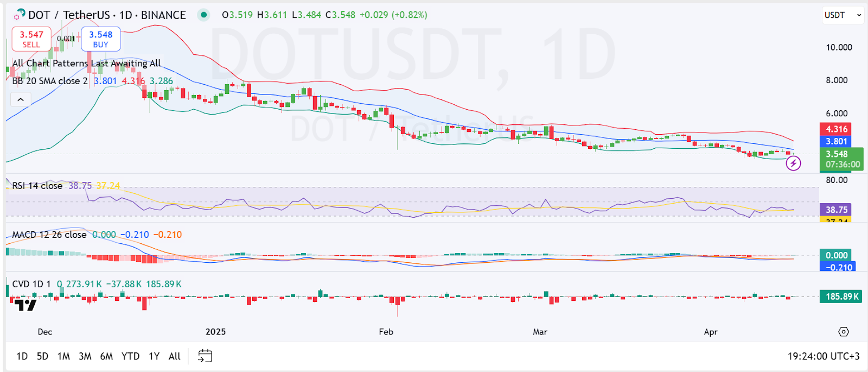Click the 80.00 RSI scale label

[x=836, y=180]
